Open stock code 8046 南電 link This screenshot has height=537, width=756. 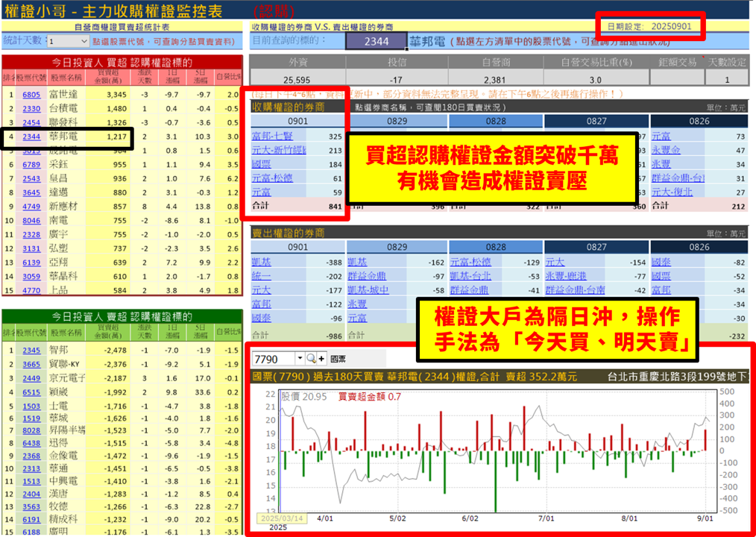click(x=31, y=221)
